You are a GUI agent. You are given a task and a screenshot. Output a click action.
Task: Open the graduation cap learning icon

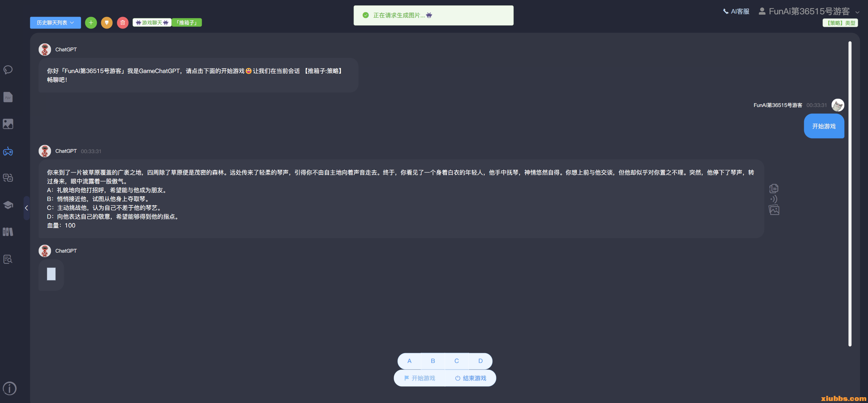tap(8, 205)
